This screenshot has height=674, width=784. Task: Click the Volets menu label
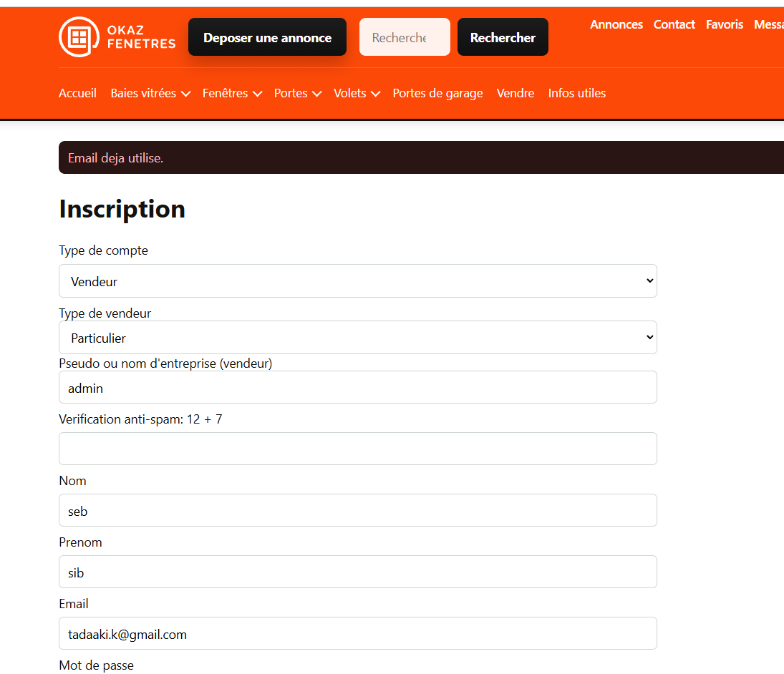point(349,94)
